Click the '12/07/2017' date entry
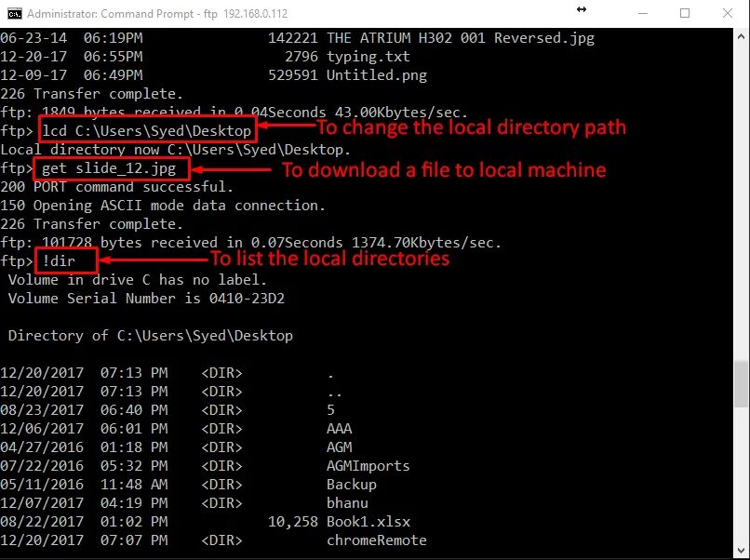750x560 pixels. pyautogui.click(x=42, y=503)
